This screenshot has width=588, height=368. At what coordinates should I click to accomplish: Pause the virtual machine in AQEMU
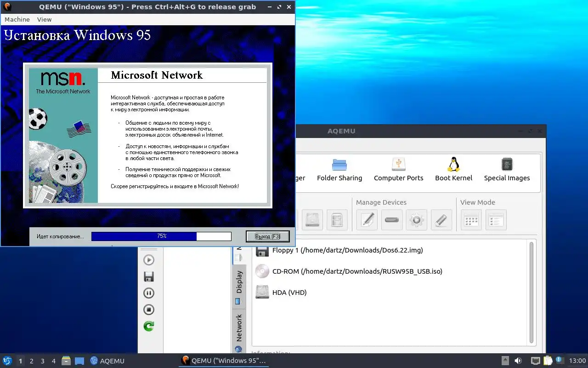[149, 293]
